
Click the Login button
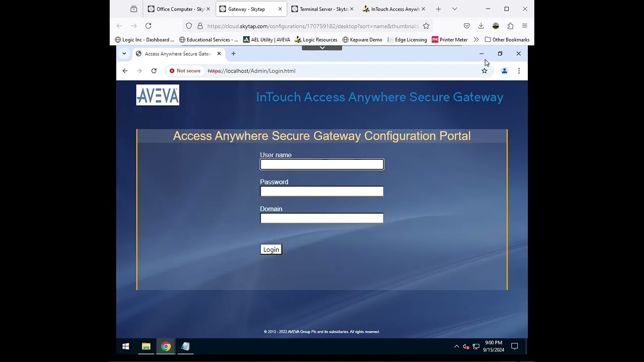pos(271,249)
